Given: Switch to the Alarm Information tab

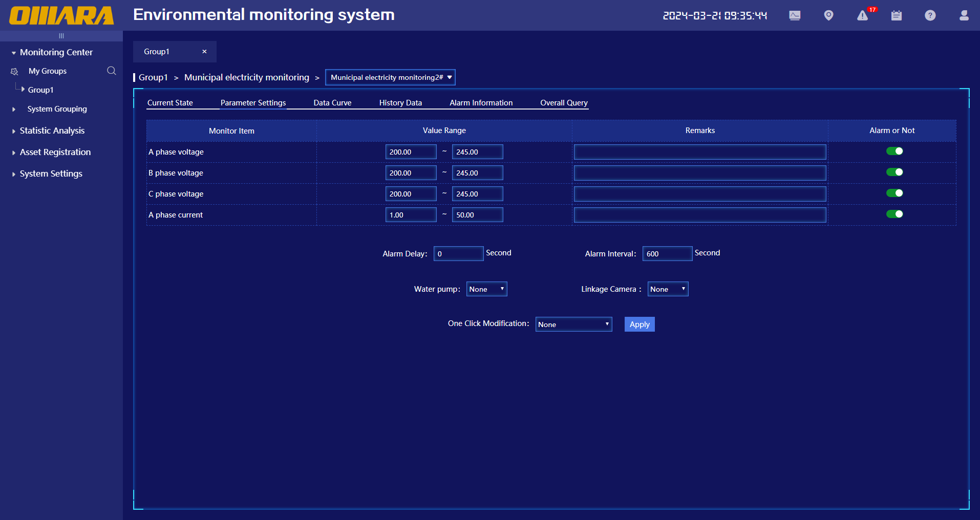Looking at the screenshot, I should 481,103.
